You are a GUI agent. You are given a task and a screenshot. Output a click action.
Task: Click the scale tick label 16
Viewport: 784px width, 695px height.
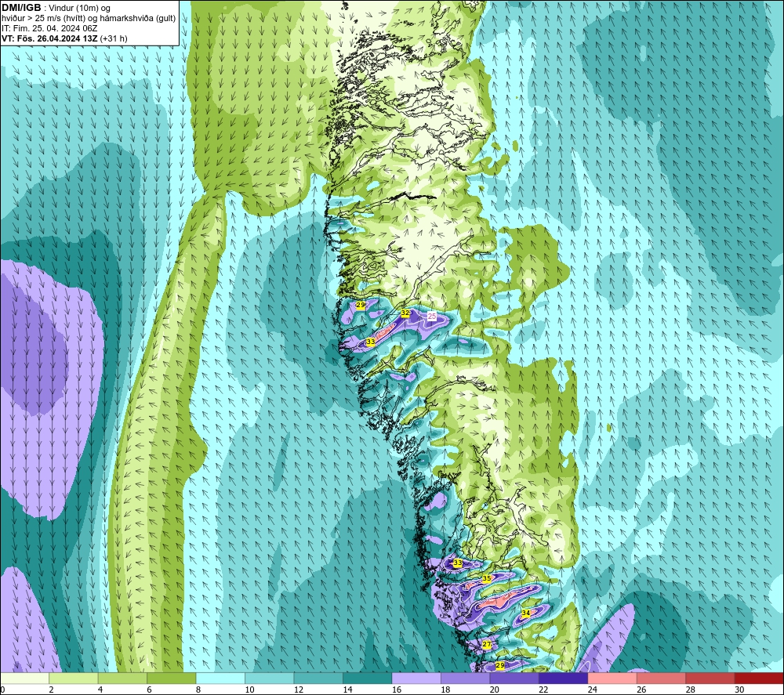[397, 690]
